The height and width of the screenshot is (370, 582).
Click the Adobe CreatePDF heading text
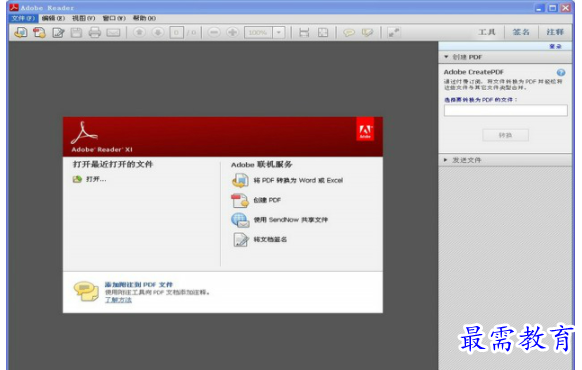[474, 72]
